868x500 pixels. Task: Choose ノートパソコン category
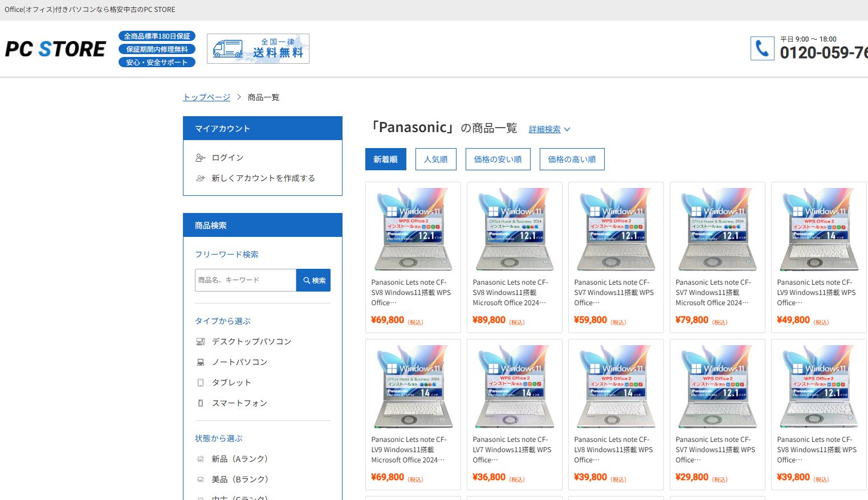240,362
